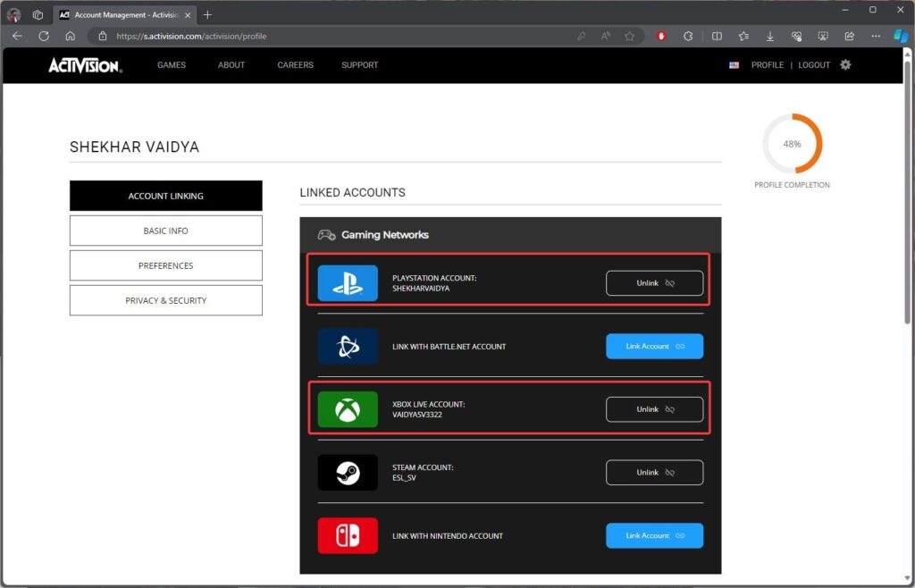Click the VAIDYASV3322 Xbox account name
This screenshot has height=588, width=915.
pos(417,415)
